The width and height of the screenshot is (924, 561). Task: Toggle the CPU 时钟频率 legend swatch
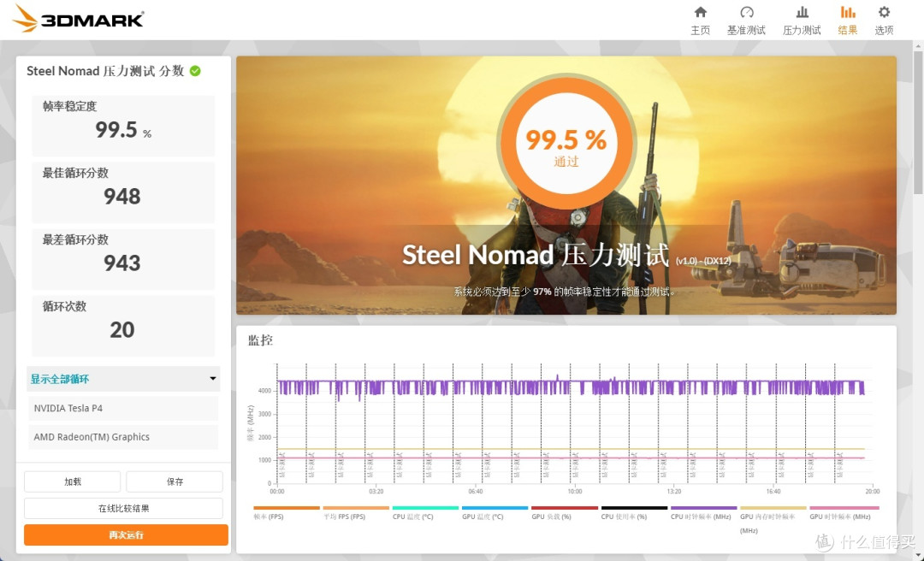[703, 507]
